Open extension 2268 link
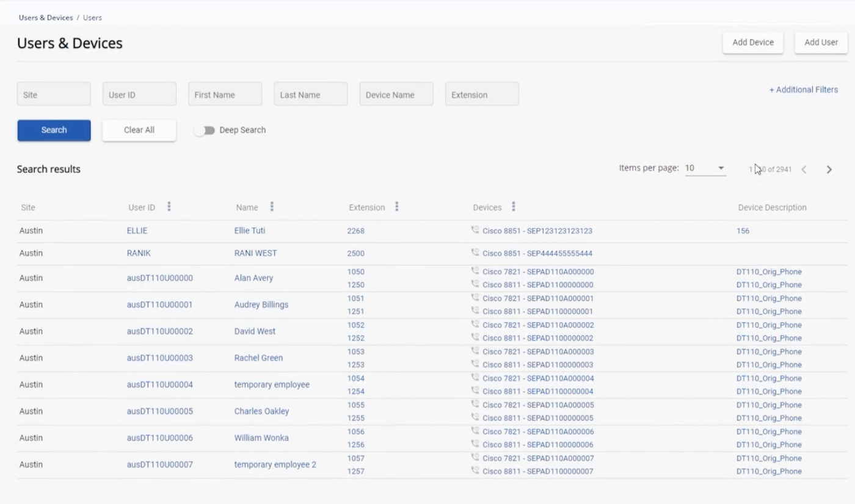Screen dimensions: 855x504 [355, 231]
